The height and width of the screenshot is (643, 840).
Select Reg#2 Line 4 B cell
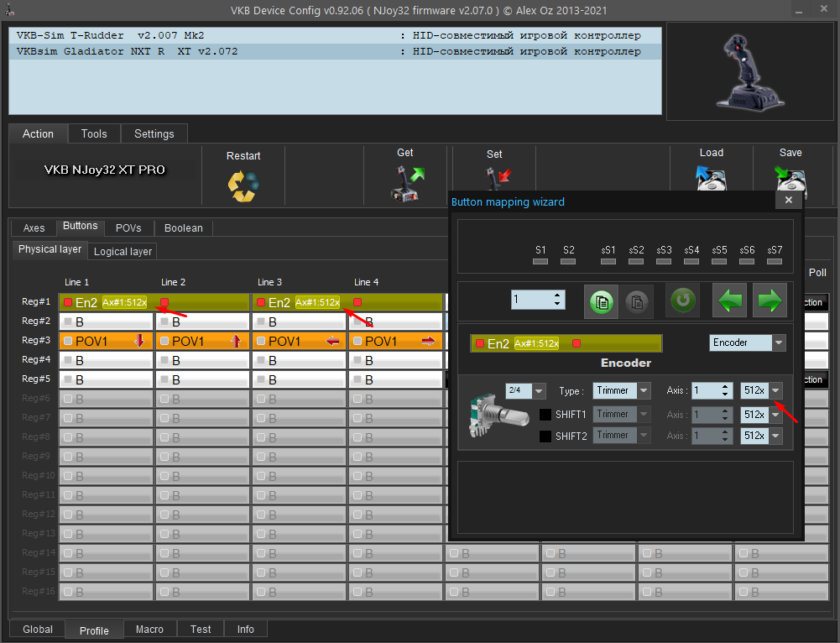click(x=396, y=321)
